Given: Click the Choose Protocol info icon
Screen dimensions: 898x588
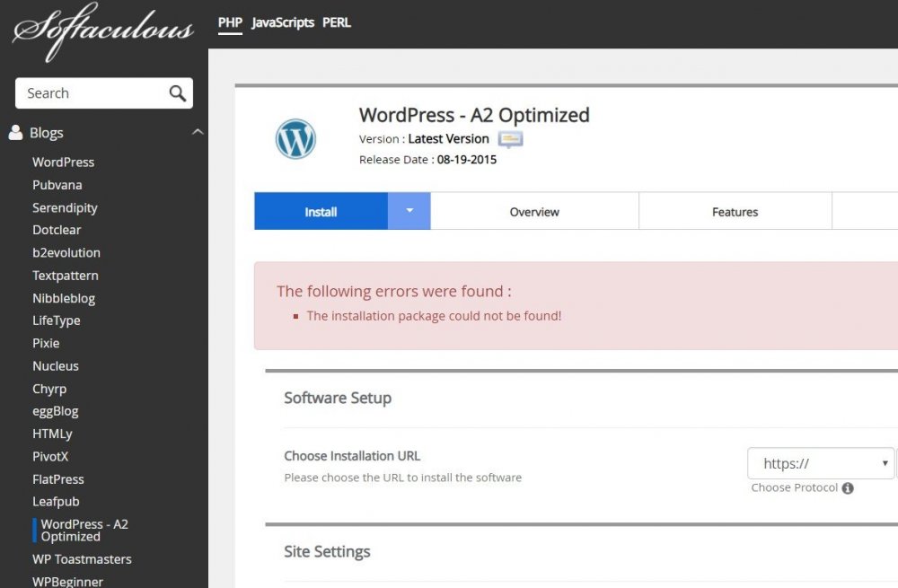Looking at the screenshot, I should pos(848,488).
